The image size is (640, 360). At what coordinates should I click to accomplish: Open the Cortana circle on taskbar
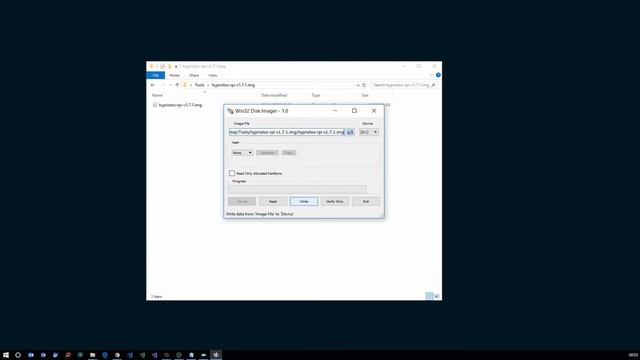18,355
